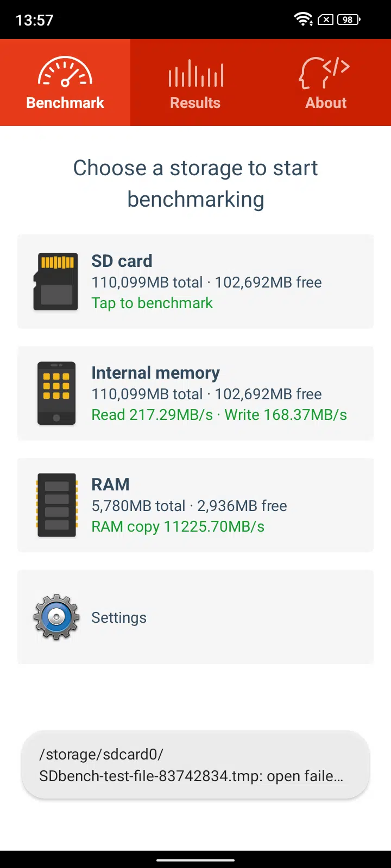391x868 pixels.
Task: Tap the About head-code icon
Action: pos(325,74)
